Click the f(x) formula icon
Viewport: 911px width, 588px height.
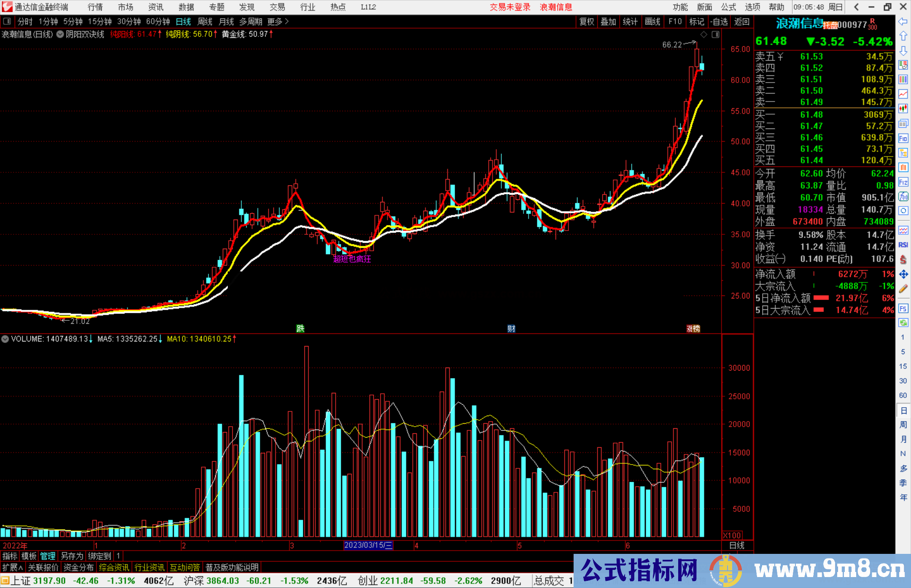pyautogui.click(x=903, y=196)
